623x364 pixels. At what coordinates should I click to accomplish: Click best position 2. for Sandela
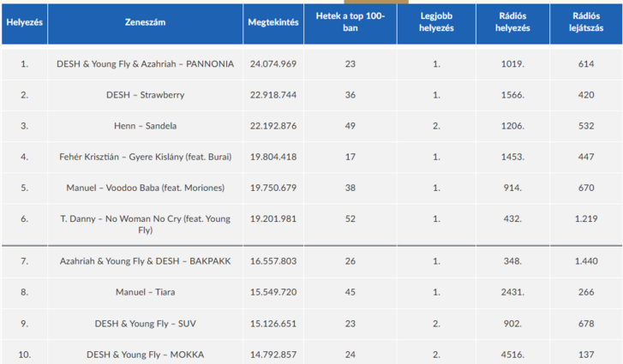point(436,126)
